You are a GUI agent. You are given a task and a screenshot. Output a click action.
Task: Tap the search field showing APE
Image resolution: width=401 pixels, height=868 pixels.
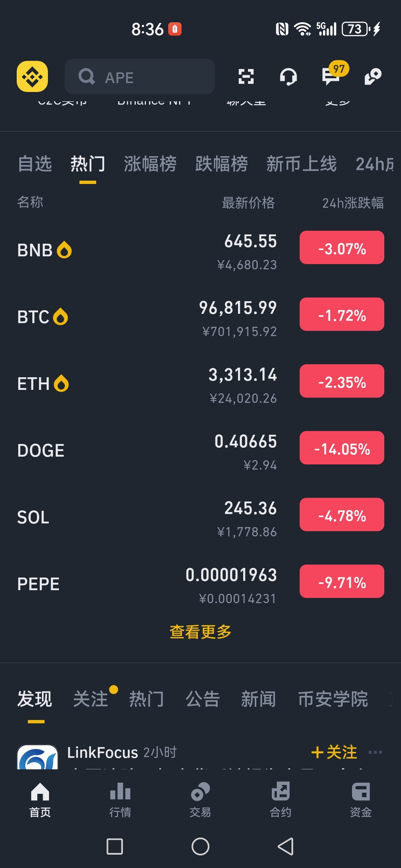[140, 76]
